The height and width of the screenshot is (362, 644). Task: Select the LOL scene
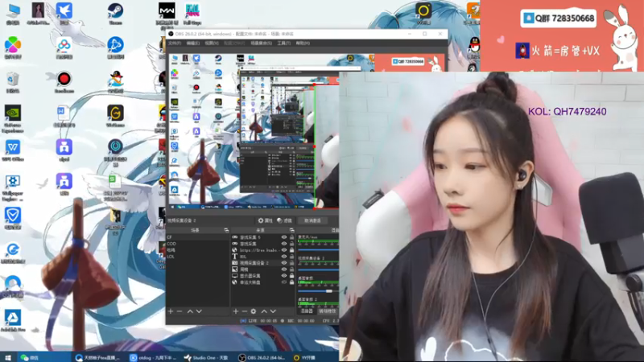click(x=197, y=257)
